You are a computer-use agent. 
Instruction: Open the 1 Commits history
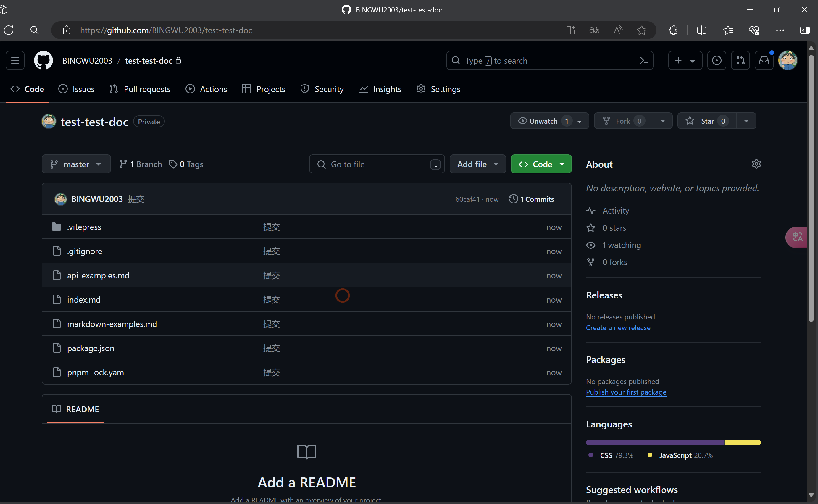(531, 199)
